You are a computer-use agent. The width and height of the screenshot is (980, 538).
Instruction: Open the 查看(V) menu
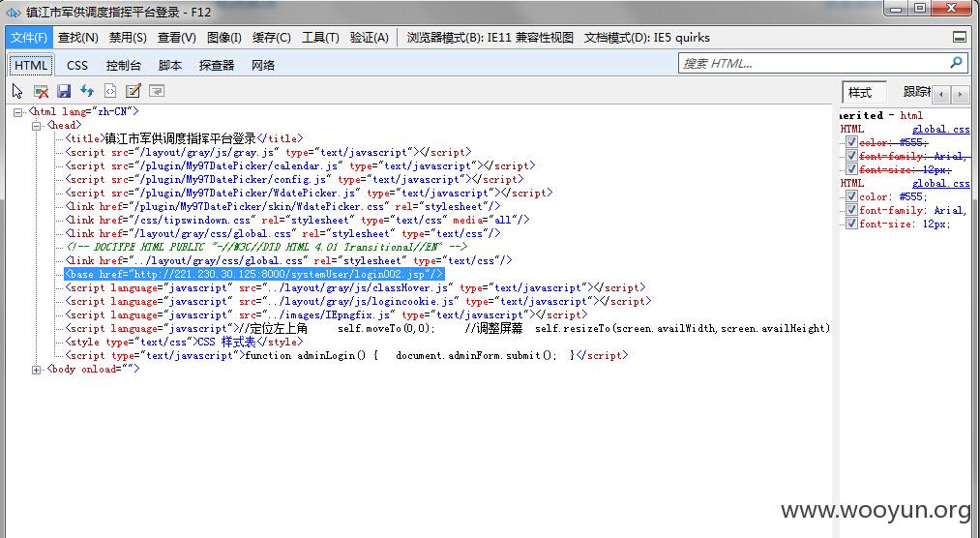click(x=177, y=38)
